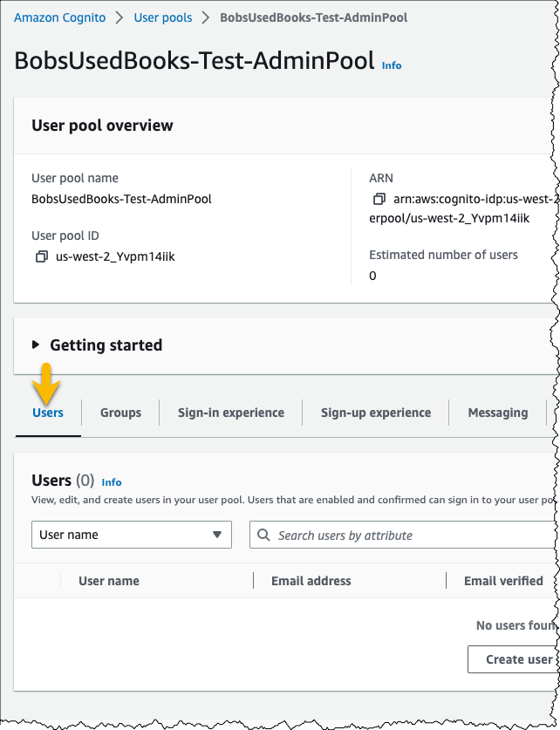Select the Sign-in experience tab
Viewport: 560px width, 730px height.
(x=231, y=413)
